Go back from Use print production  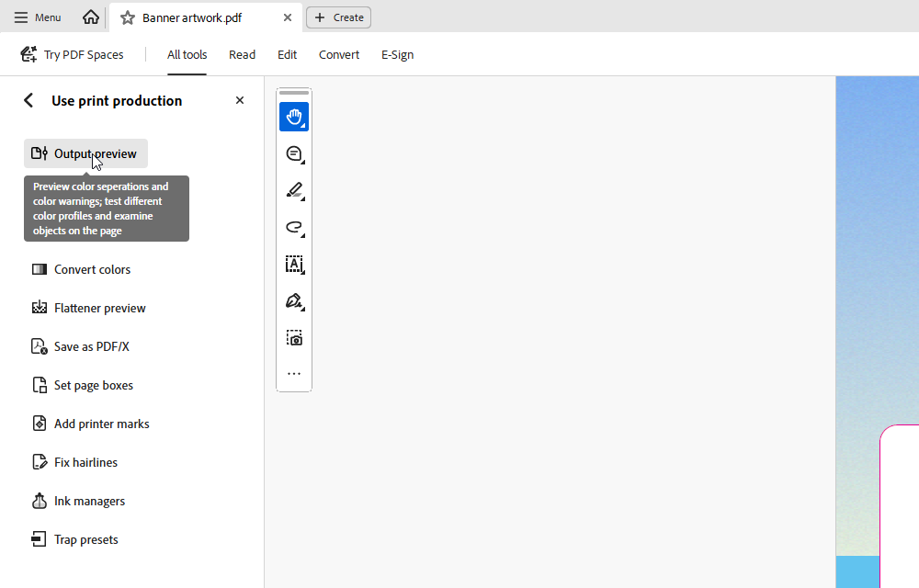28,100
